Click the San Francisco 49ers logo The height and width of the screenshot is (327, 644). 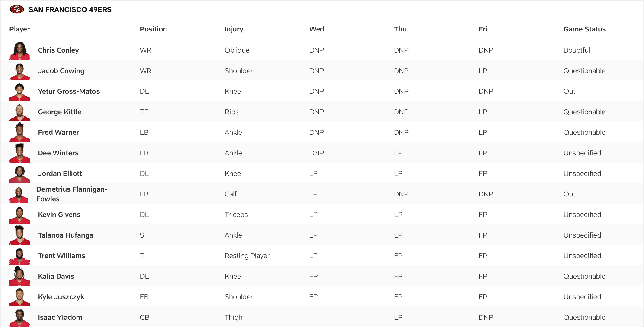[17, 9]
